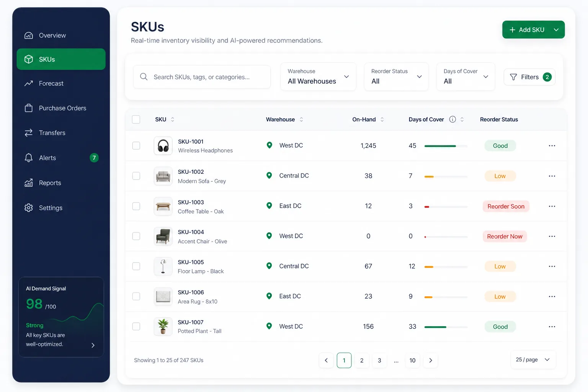Sort by the Warehouse column sort arrows
The height and width of the screenshot is (392, 588).
click(x=301, y=119)
